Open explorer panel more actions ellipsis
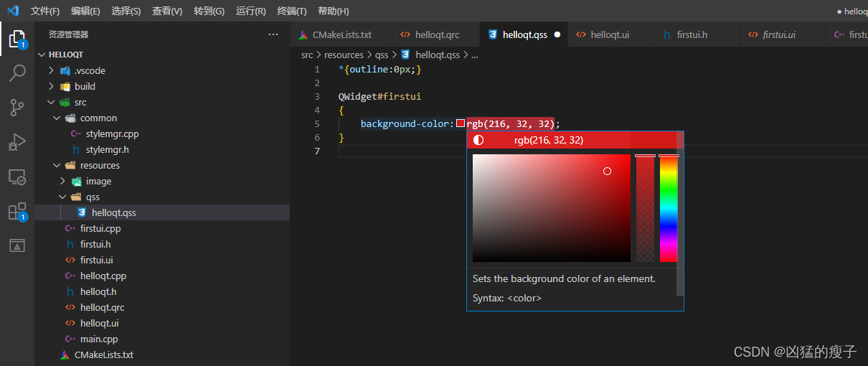The image size is (868, 366). (273, 34)
